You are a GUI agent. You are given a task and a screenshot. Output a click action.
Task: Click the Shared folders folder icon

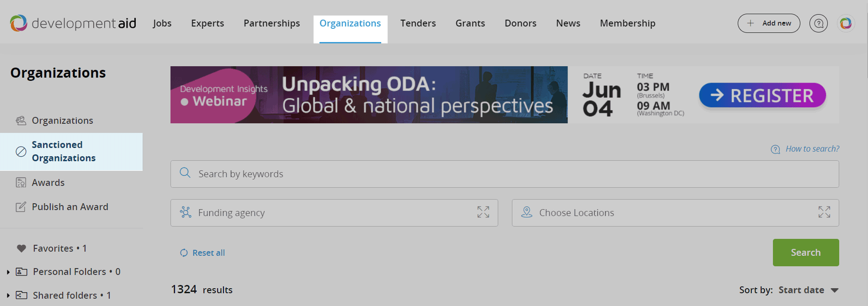(21, 295)
